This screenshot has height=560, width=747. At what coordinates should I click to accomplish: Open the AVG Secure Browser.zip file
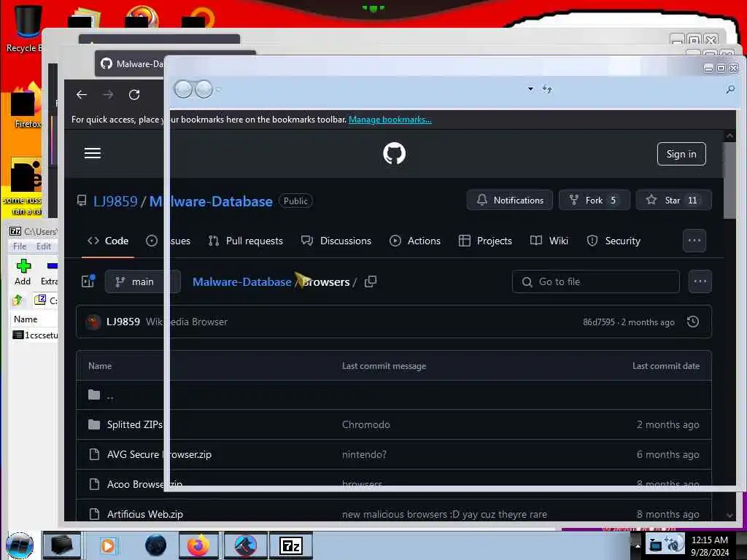pyautogui.click(x=159, y=455)
